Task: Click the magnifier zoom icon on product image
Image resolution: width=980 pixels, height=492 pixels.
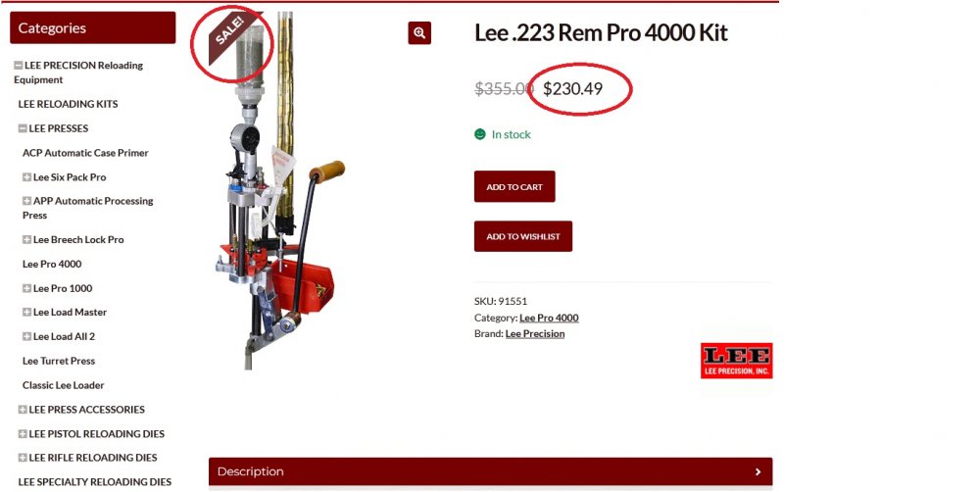Action: coord(419,33)
